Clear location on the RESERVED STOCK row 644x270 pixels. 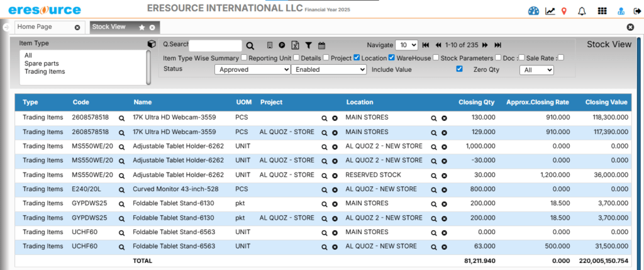pyautogui.click(x=444, y=176)
